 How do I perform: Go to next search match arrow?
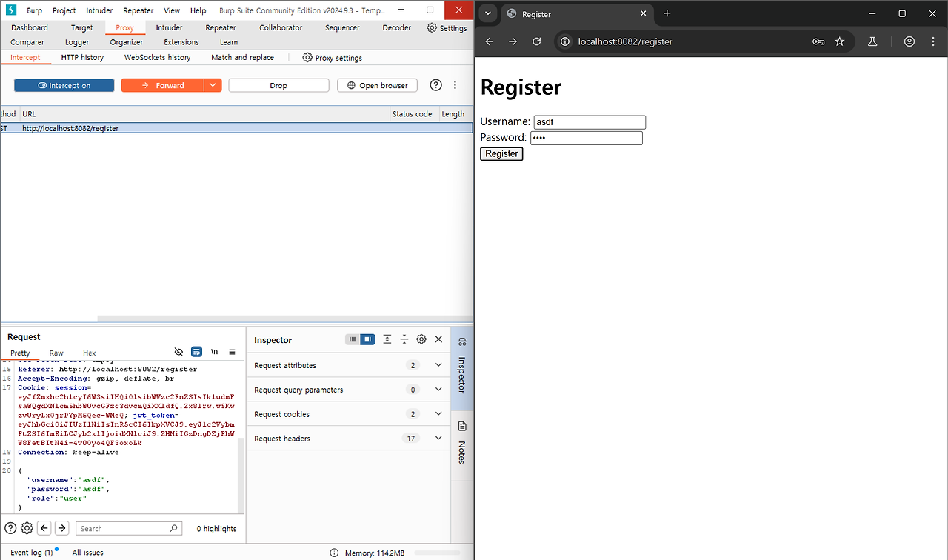click(x=62, y=528)
